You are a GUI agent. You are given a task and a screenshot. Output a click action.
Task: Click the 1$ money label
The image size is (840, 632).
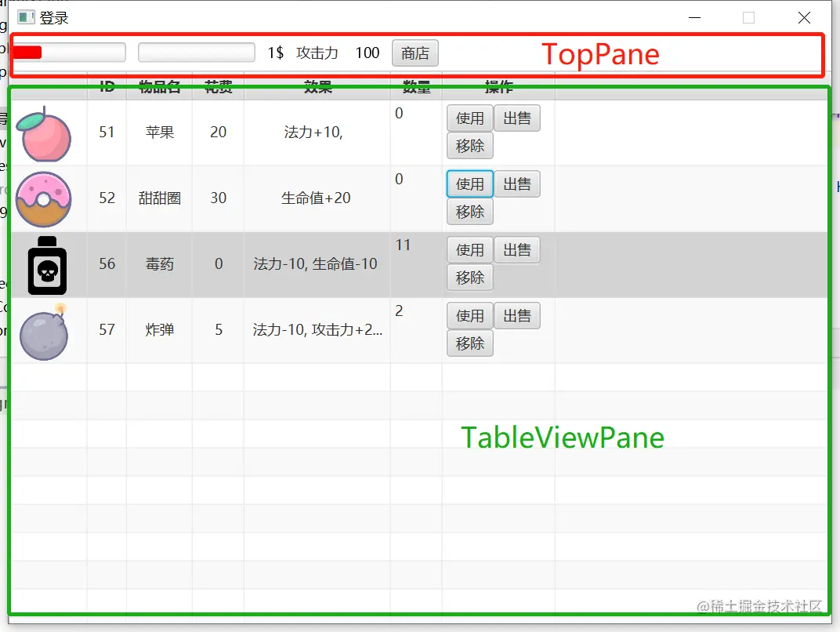click(x=275, y=53)
